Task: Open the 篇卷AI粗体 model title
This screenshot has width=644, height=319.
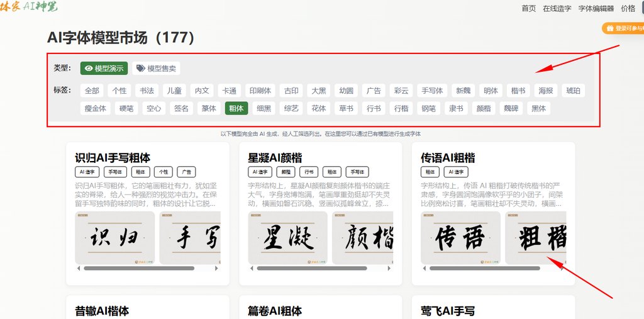Action: coord(275,311)
